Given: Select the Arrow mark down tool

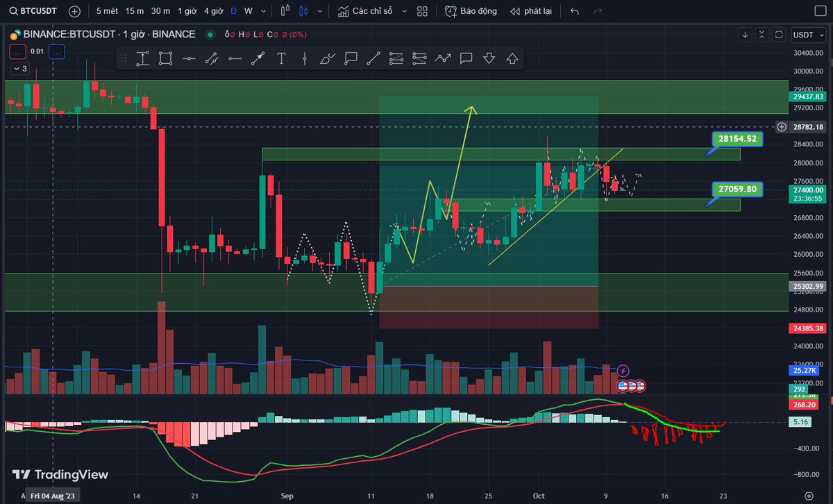Looking at the screenshot, I should (489, 58).
